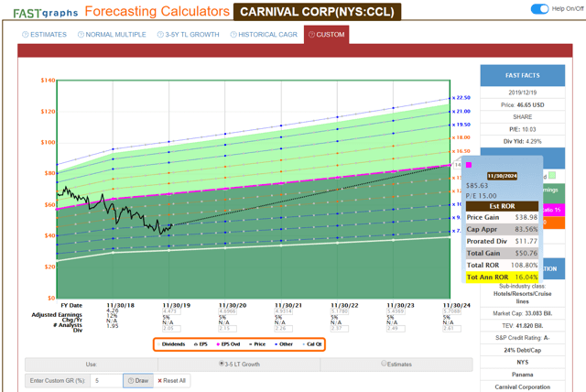This screenshot has height=392, width=586.
Task: Click the x 22.50 multiple label
Action: click(x=461, y=98)
